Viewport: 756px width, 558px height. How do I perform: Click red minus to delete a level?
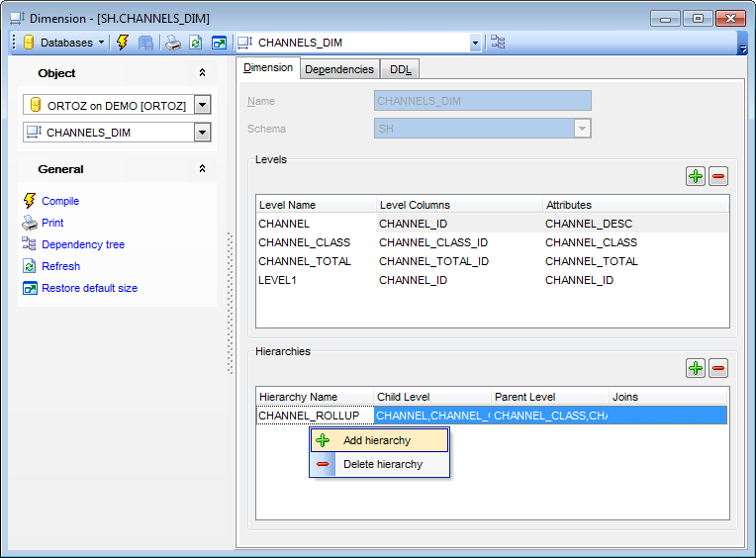[718, 176]
